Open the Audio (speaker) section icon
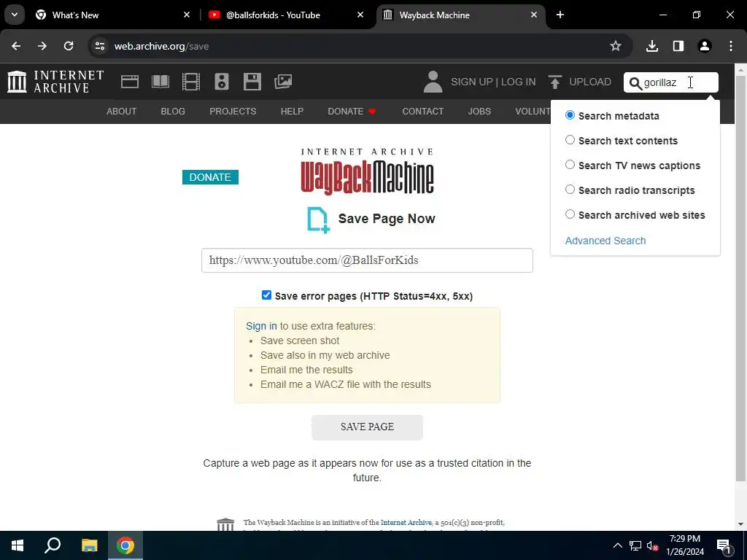 [x=222, y=82]
